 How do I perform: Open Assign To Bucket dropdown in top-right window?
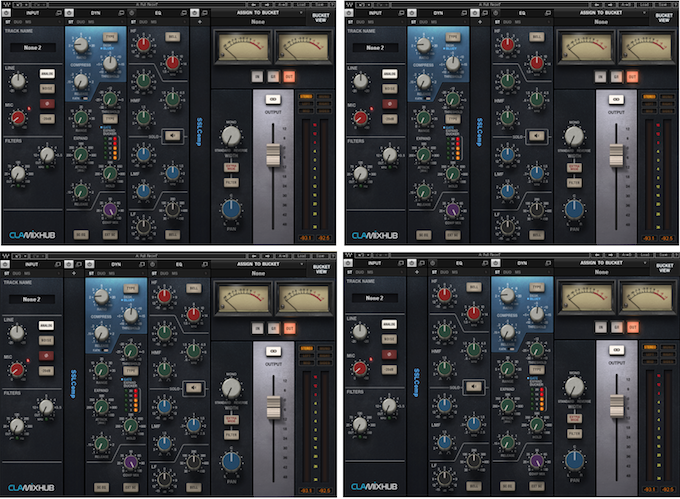coord(602,13)
